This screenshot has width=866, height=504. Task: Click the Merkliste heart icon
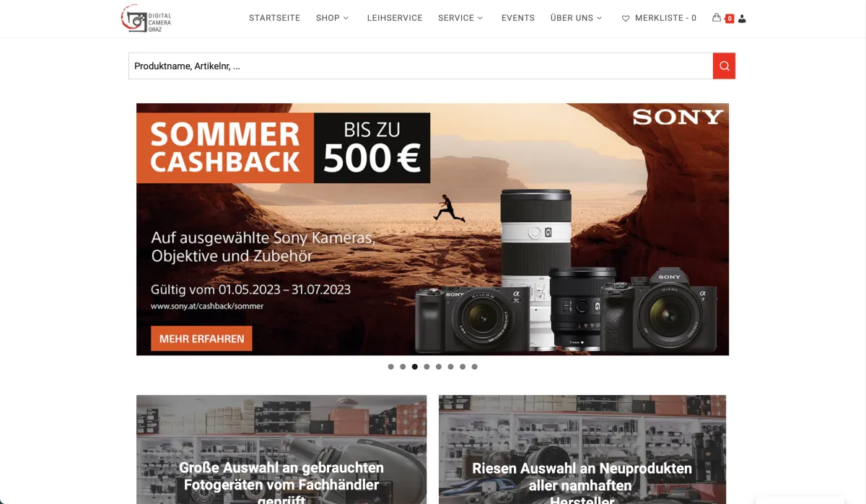coord(626,19)
